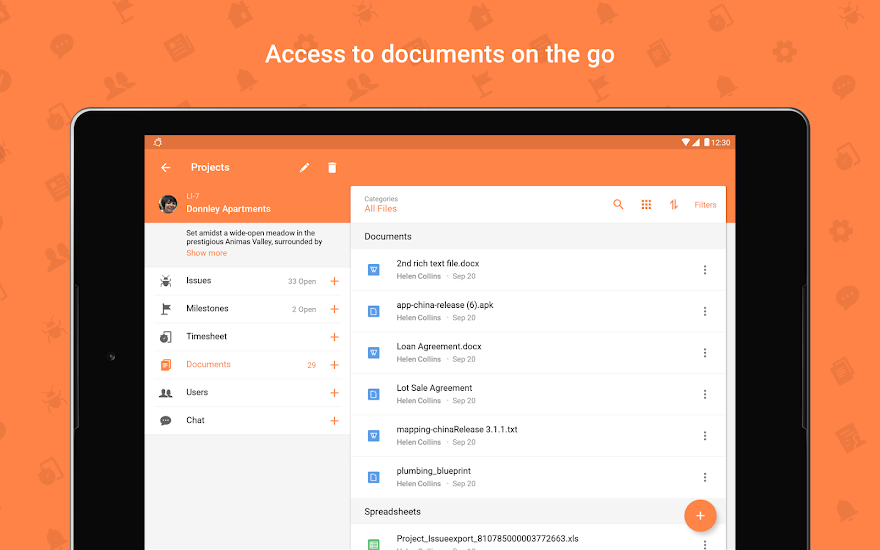Add a timesheet entry with plus
This screenshot has height=550, width=880.
coord(334,337)
